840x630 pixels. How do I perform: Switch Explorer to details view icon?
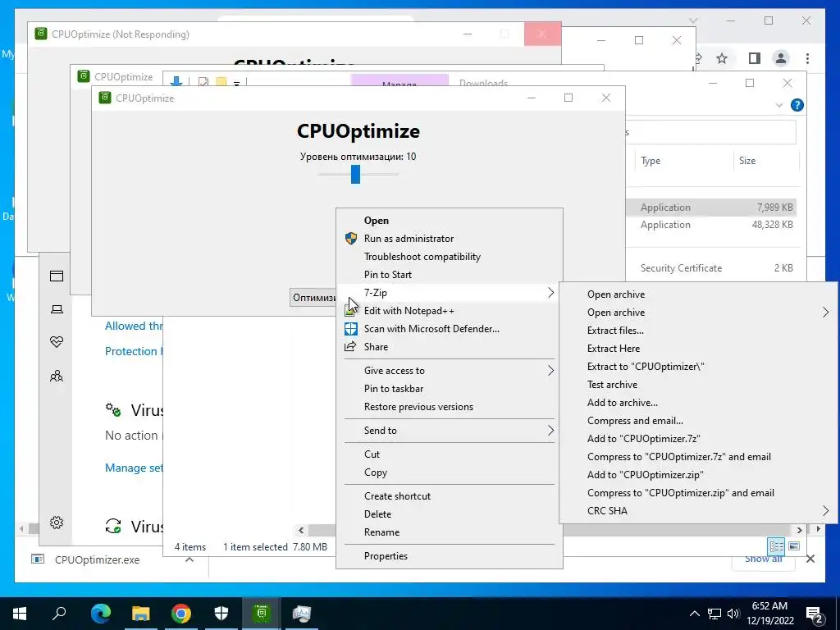click(776, 546)
